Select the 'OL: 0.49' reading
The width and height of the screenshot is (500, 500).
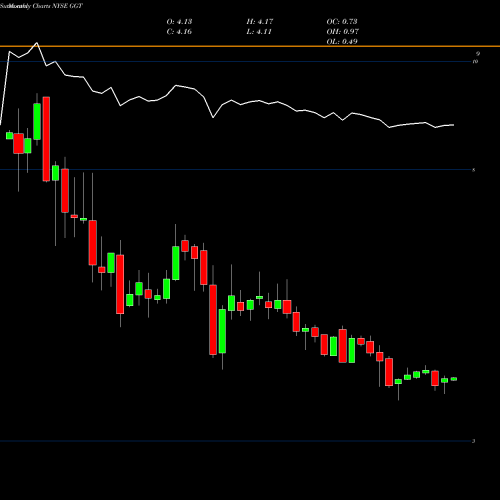(x=342, y=42)
